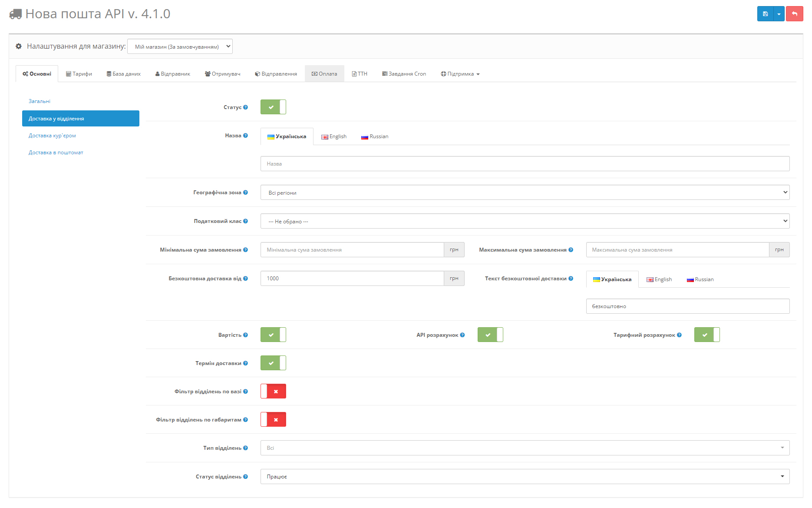Switch to the Тарифи tab
This screenshot has width=812, height=508.
(79, 74)
